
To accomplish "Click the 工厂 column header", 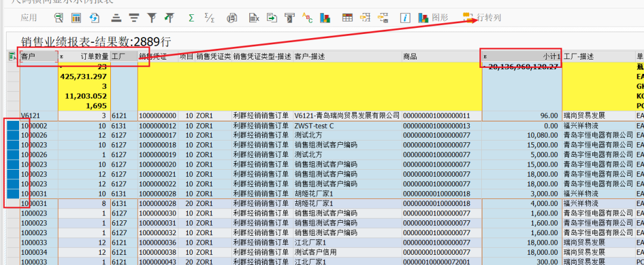I will (123, 57).
